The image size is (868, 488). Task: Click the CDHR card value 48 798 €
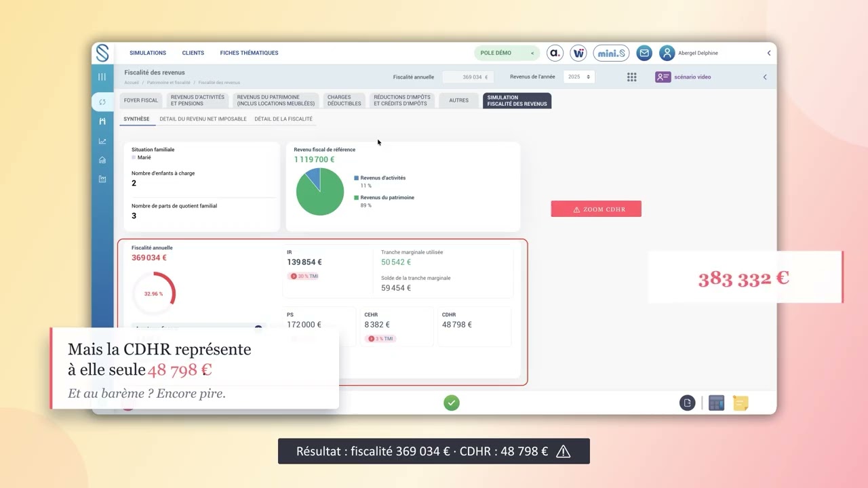pyautogui.click(x=457, y=325)
